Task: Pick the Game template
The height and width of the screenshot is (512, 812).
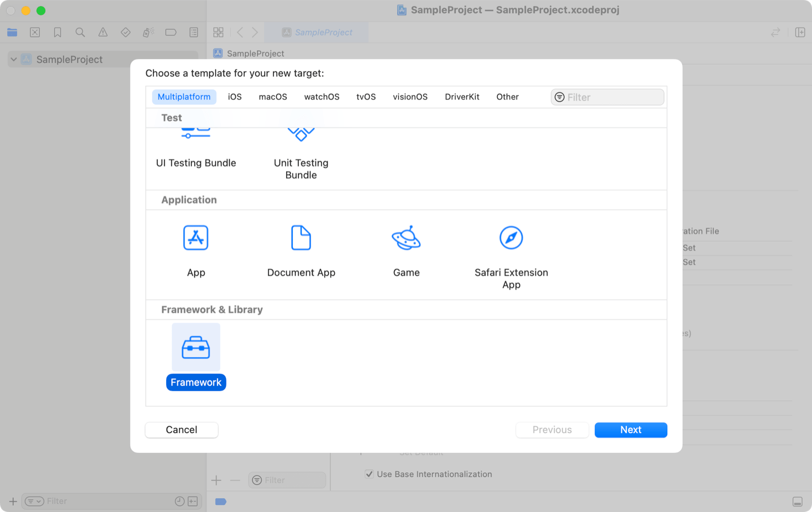Action: click(406, 238)
